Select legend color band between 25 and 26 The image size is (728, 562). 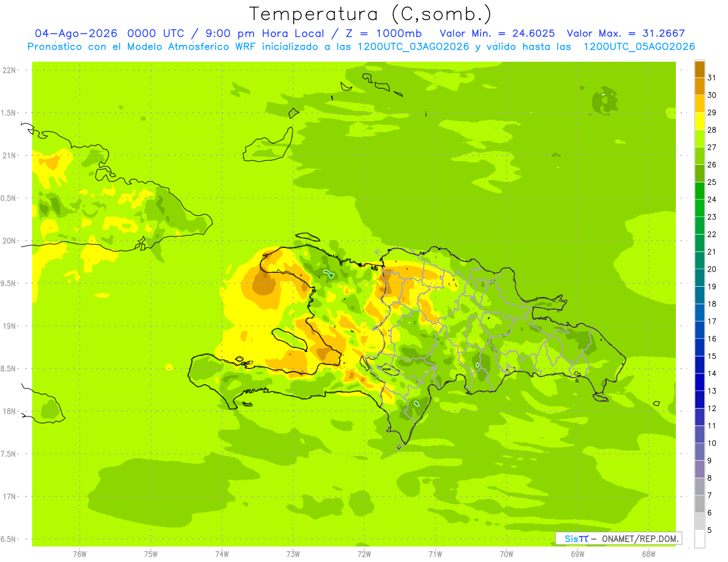coord(699,173)
